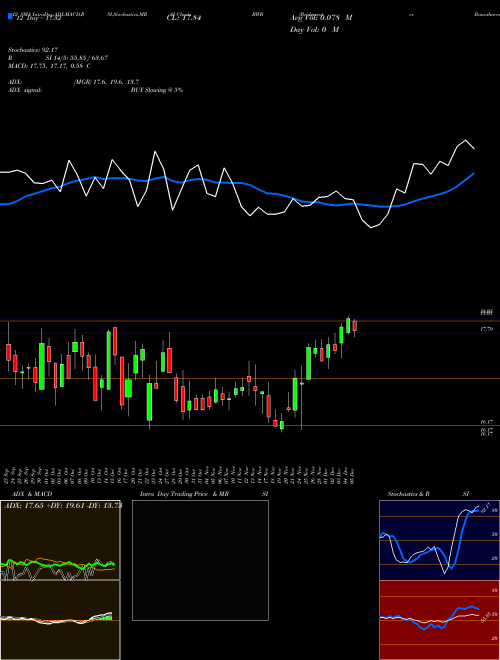Click the 'CL: 17.84' closing price text
500x660 pixels.
coord(184,18)
